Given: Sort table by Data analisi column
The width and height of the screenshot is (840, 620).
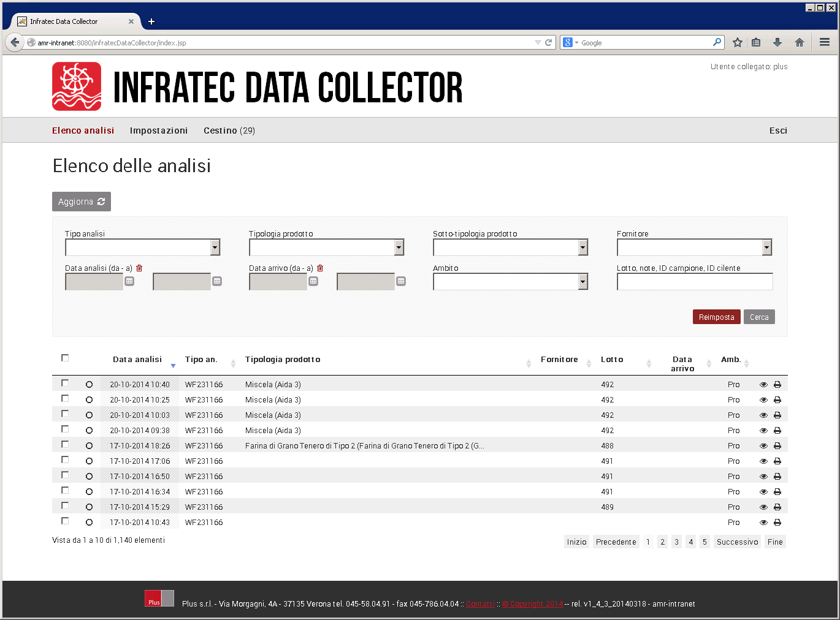Looking at the screenshot, I should tap(137, 360).
